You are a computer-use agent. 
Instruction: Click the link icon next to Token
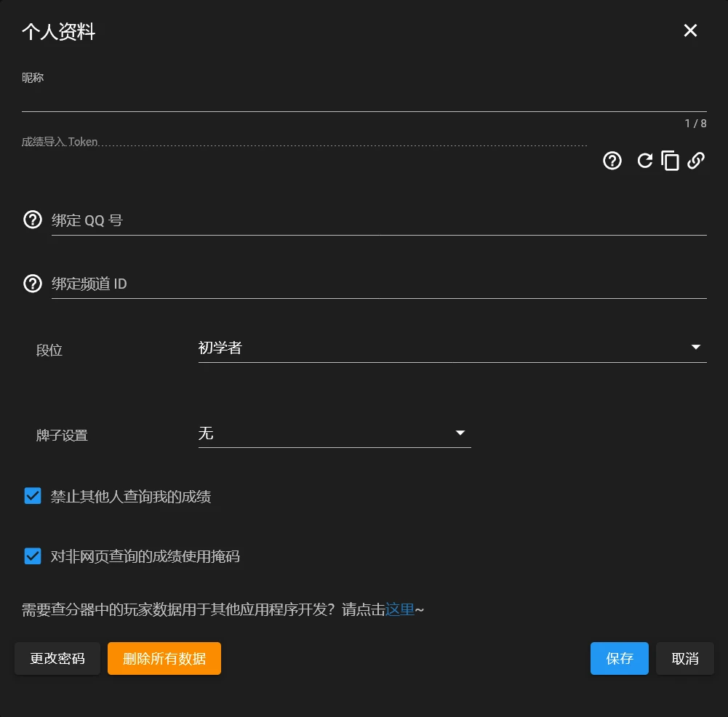[x=696, y=161]
